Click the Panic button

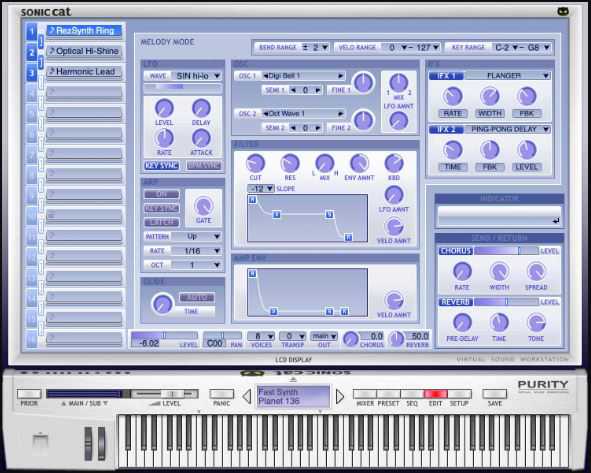222,394
